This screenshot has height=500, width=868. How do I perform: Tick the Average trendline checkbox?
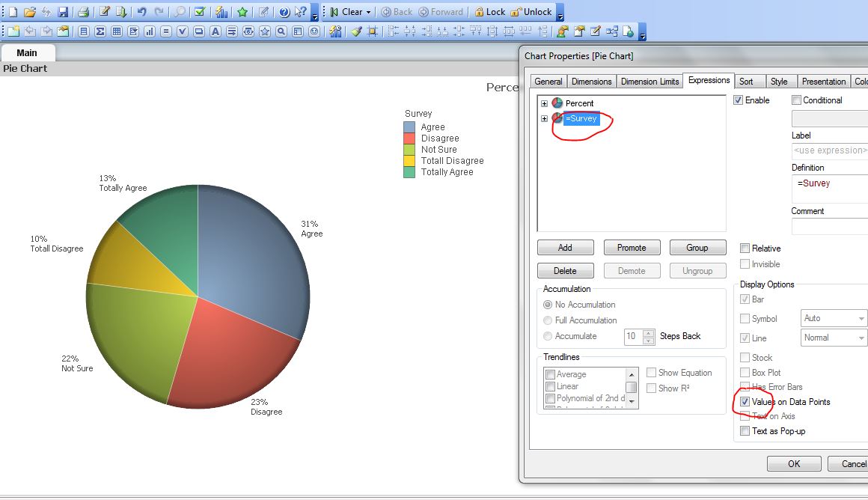tap(550, 374)
